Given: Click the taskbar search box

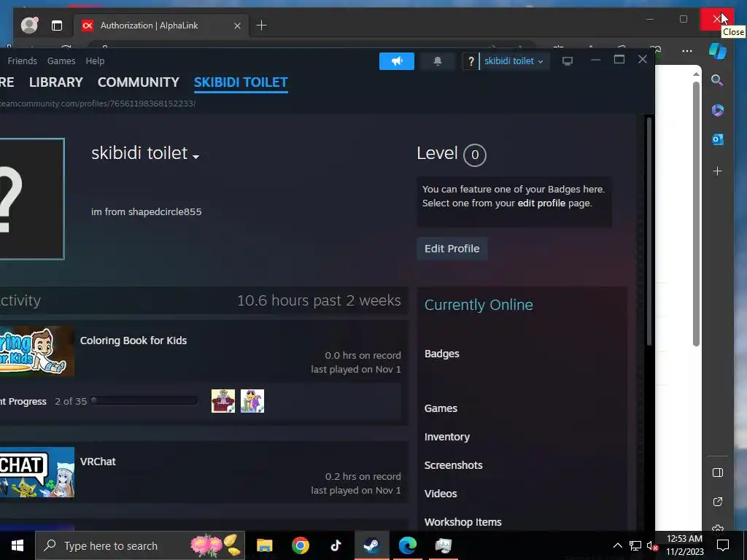Looking at the screenshot, I should tap(140, 545).
